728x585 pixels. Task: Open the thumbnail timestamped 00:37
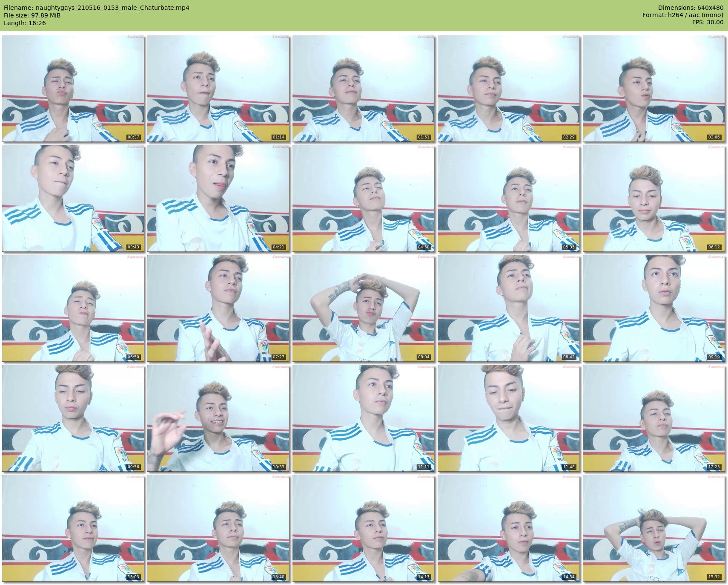click(x=73, y=89)
